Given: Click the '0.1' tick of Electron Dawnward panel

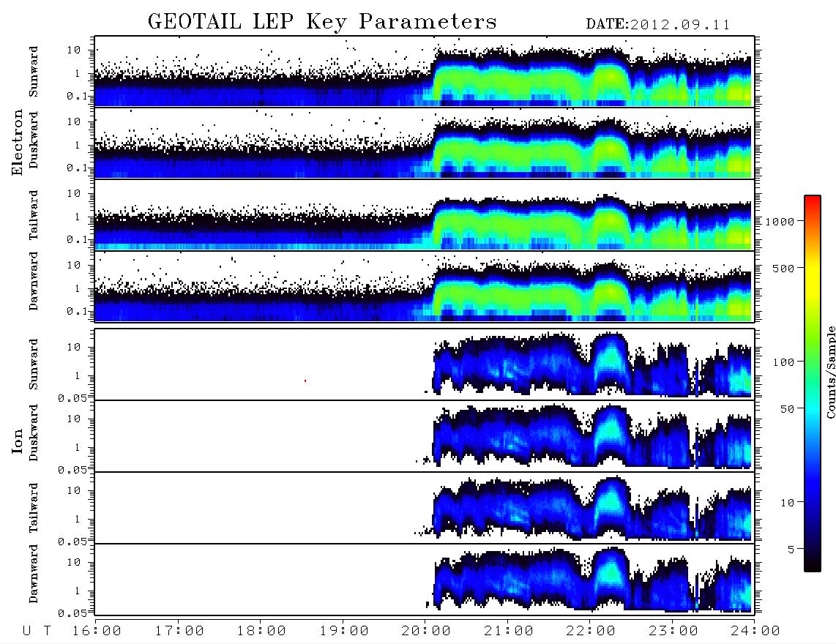Looking at the screenshot, I should coord(77,311).
